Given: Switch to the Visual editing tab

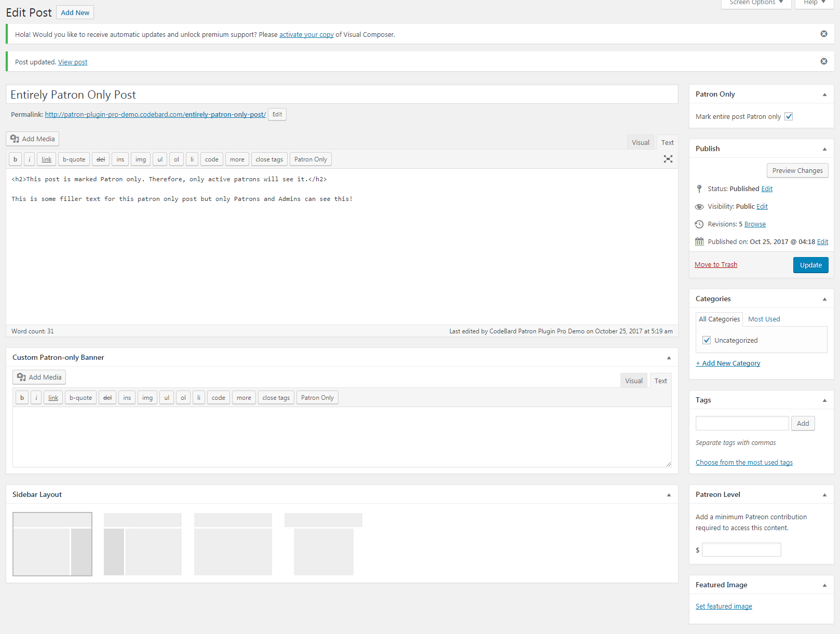Looking at the screenshot, I should click(640, 142).
